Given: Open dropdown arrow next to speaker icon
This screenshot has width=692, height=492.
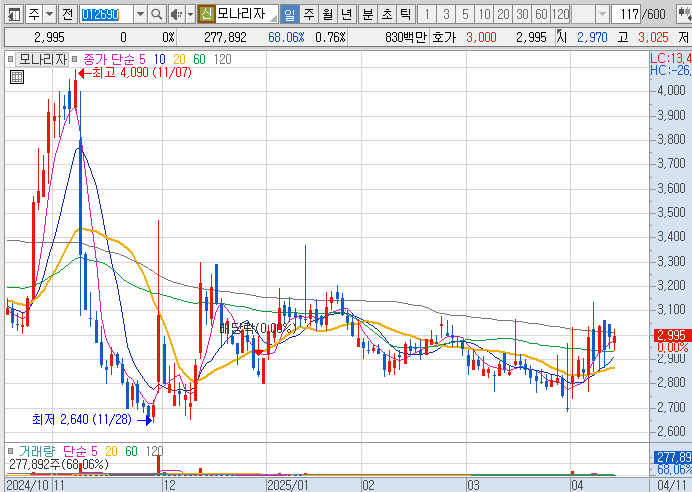Looking at the screenshot, I should tap(191, 14).
